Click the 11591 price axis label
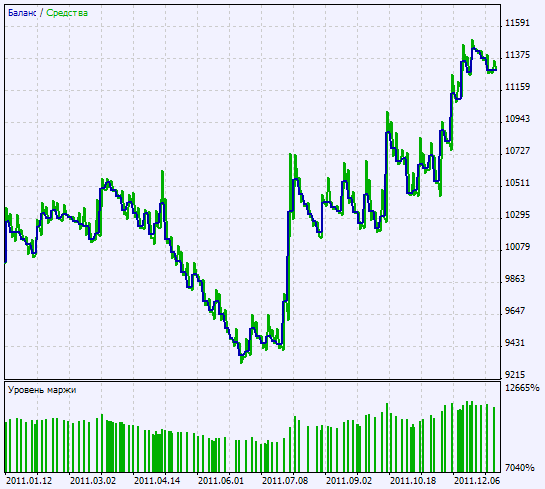Screen dimensions: 545x489 click(517, 23)
